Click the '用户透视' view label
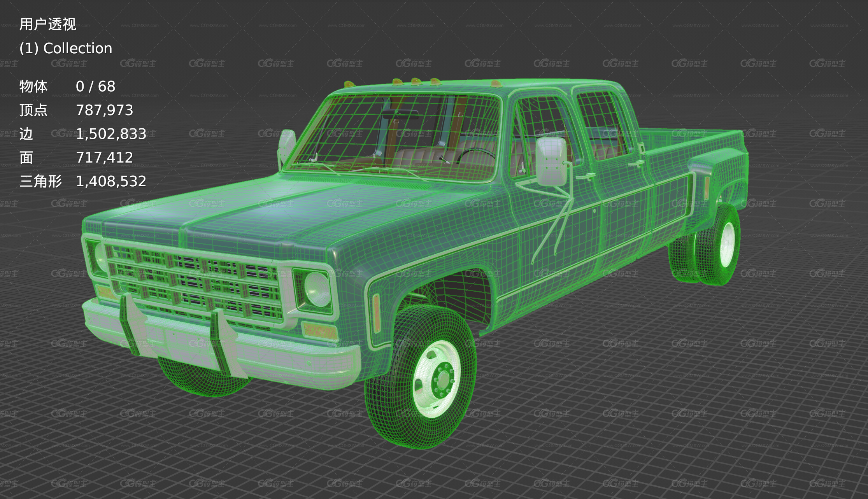The height and width of the screenshot is (499, 868). point(47,24)
